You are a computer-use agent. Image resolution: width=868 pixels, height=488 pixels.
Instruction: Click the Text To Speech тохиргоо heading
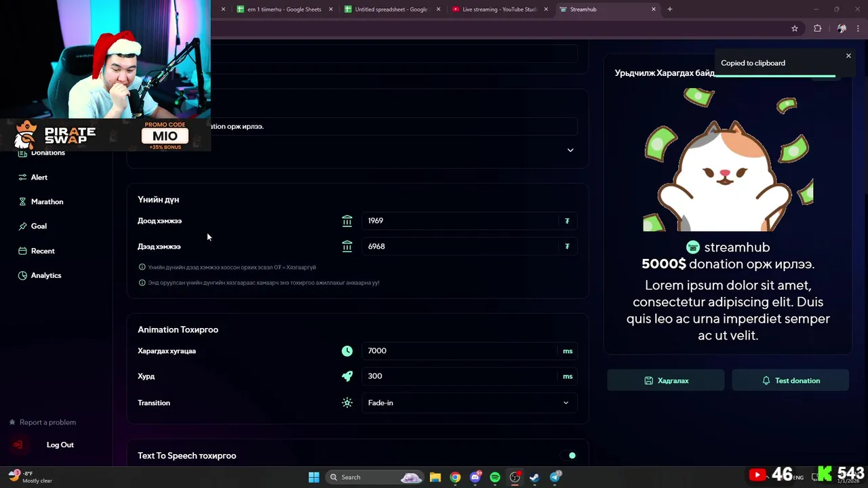pos(187,455)
